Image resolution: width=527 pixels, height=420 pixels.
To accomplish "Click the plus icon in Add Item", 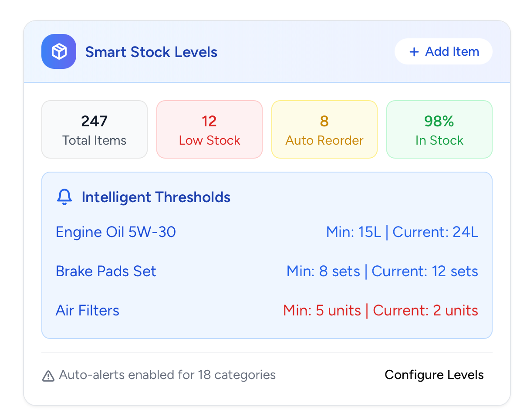I will pyautogui.click(x=414, y=52).
